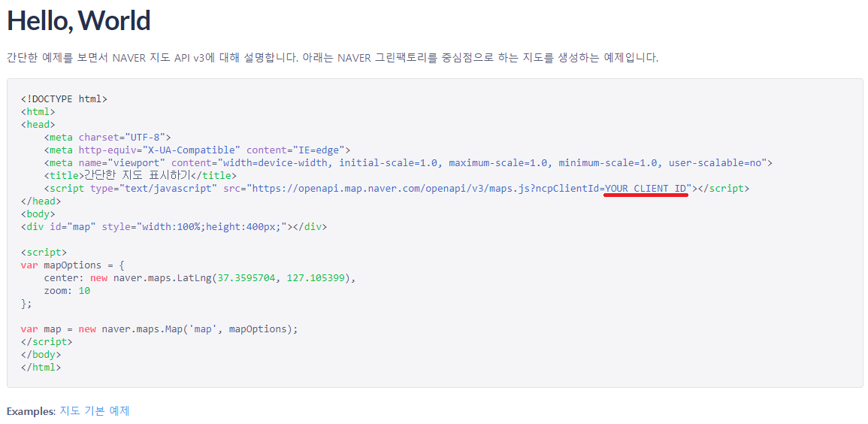Click the var mapOptions = { line
This screenshot has height=424, width=868.
(73, 265)
